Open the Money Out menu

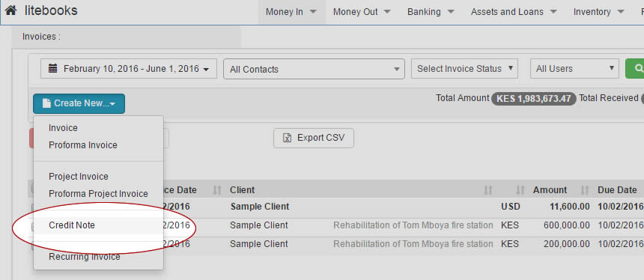[362, 12]
